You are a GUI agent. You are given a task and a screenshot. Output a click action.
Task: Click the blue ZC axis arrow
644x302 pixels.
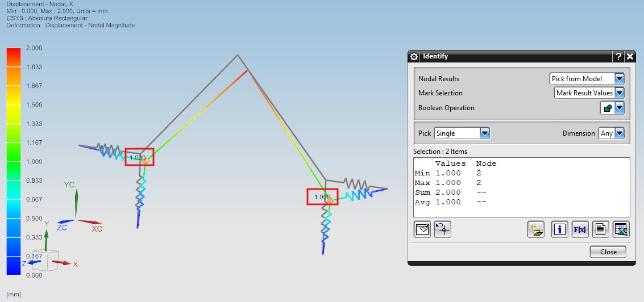(x=66, y=222)
